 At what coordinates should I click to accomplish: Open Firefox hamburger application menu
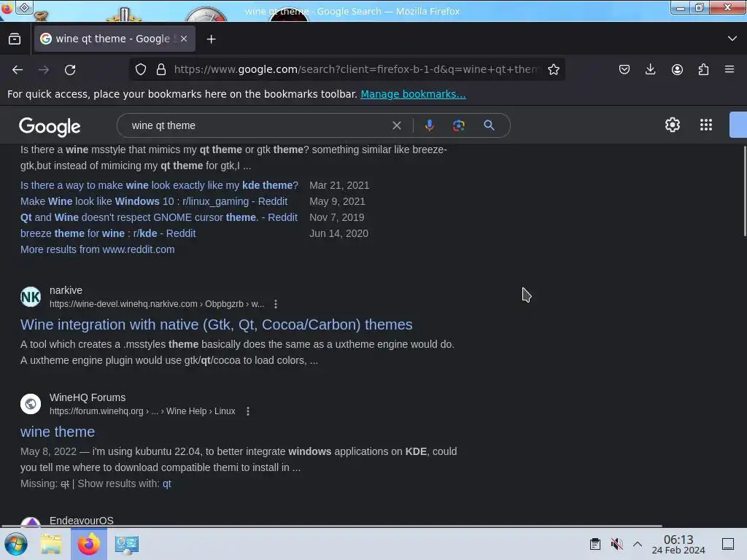(x=729, y=69)
